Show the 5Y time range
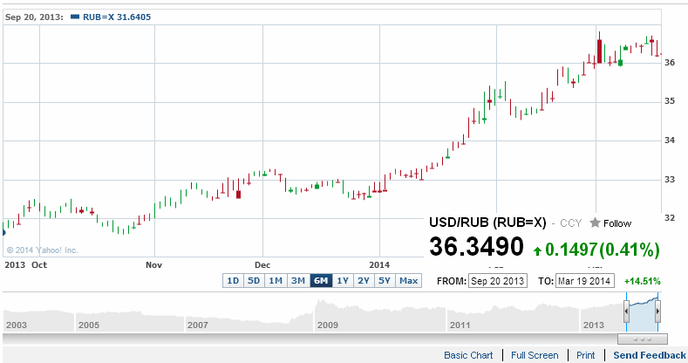 (384, 280)
